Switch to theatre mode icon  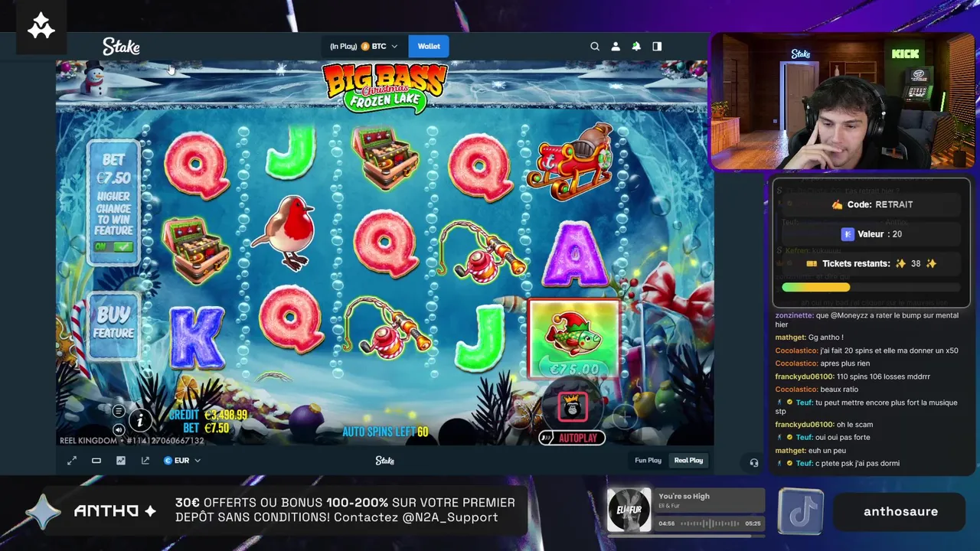[96, 461]
